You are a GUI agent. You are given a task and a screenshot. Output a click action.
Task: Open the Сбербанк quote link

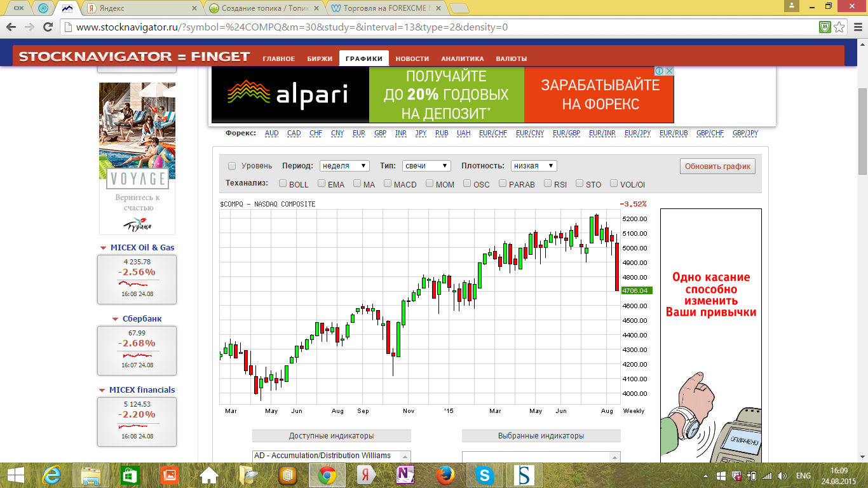point(142,319)
